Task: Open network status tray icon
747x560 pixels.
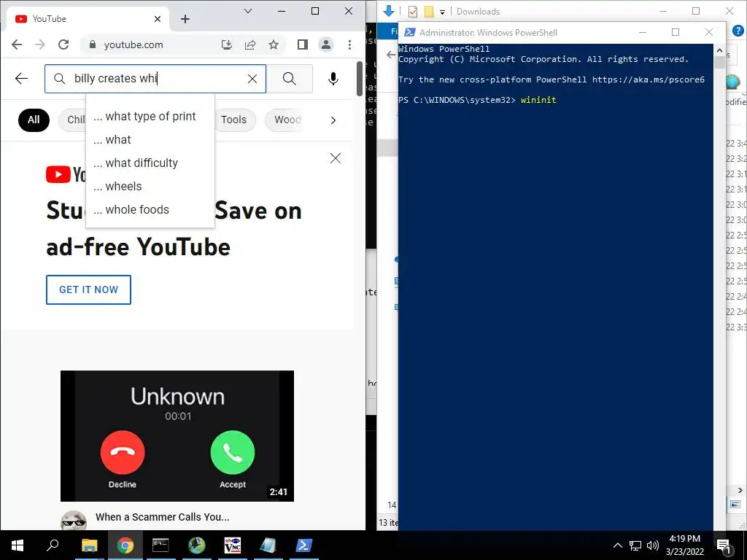Action: [x=635, y=545]
